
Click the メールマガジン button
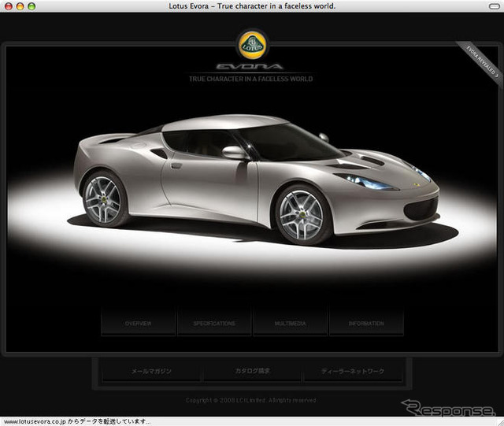coord(151,371)
